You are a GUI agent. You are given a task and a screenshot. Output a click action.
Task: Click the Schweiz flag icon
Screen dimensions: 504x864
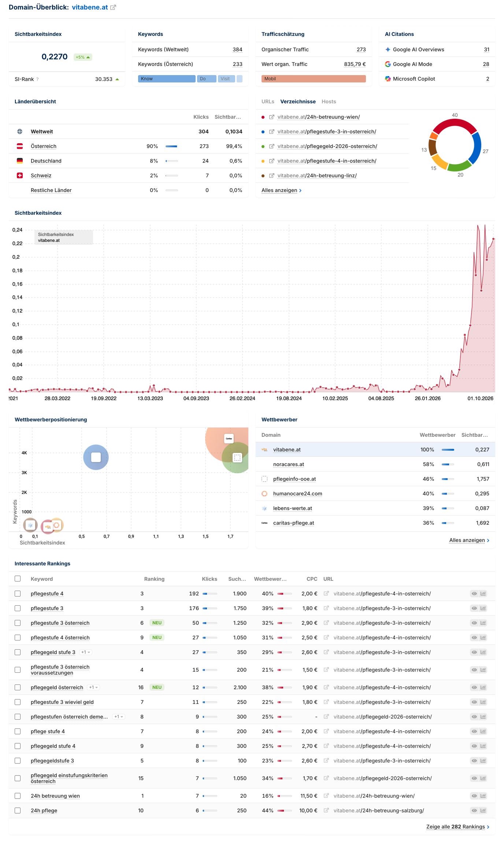[20, 176]
